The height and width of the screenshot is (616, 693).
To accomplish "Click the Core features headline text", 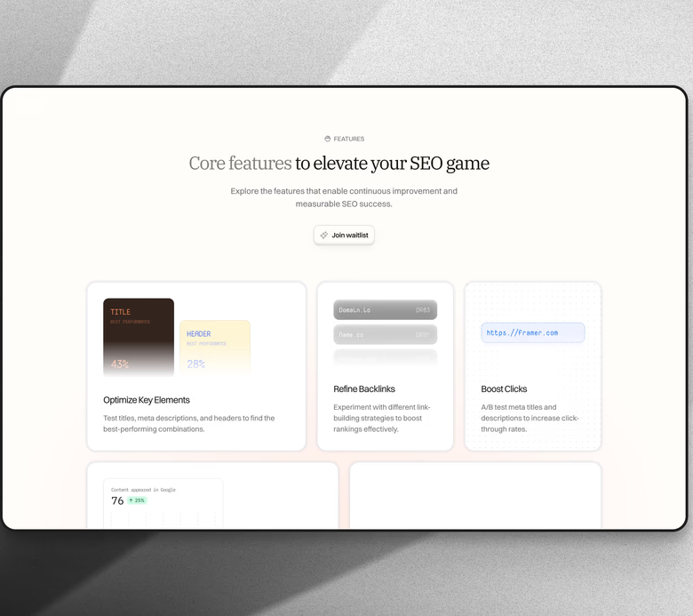I will 339,164.
